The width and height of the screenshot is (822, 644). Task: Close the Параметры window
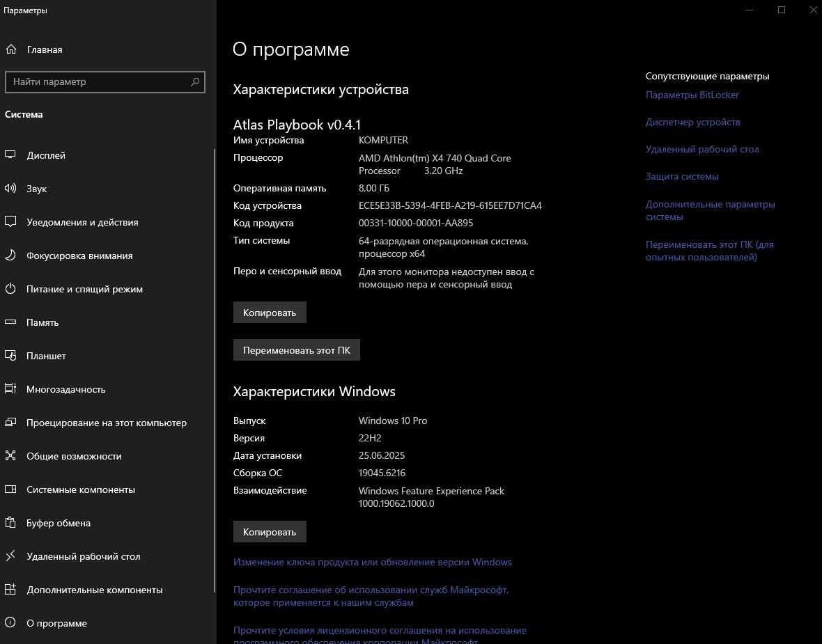tap(812, 10)
